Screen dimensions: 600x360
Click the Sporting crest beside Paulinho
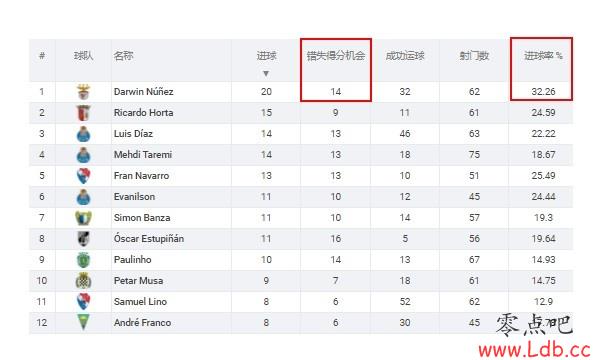click(83, 260)
